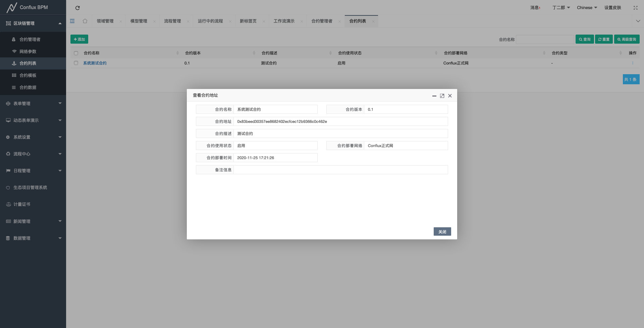
Task: Close the 运行中的流程 tab
Action: [x=230, y=21]
